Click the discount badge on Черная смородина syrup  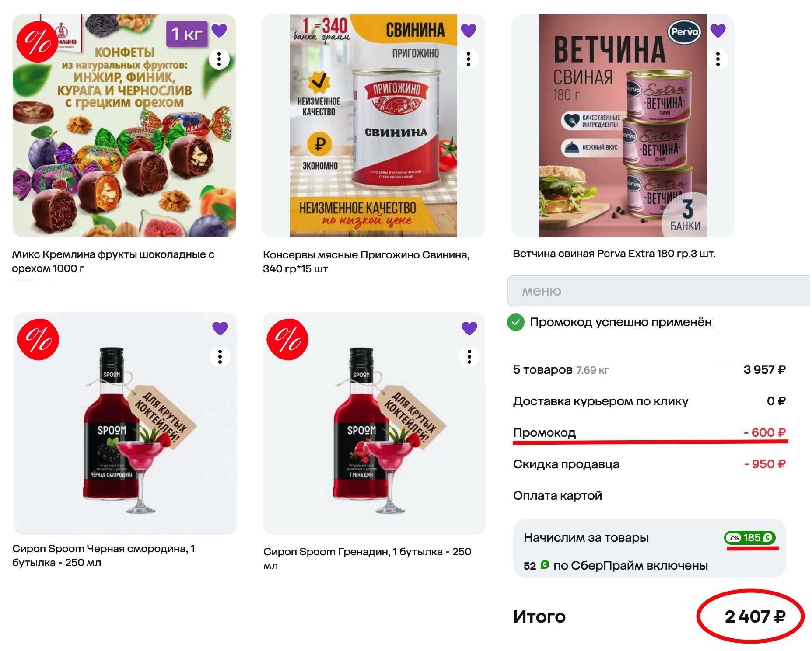point(38,340)
